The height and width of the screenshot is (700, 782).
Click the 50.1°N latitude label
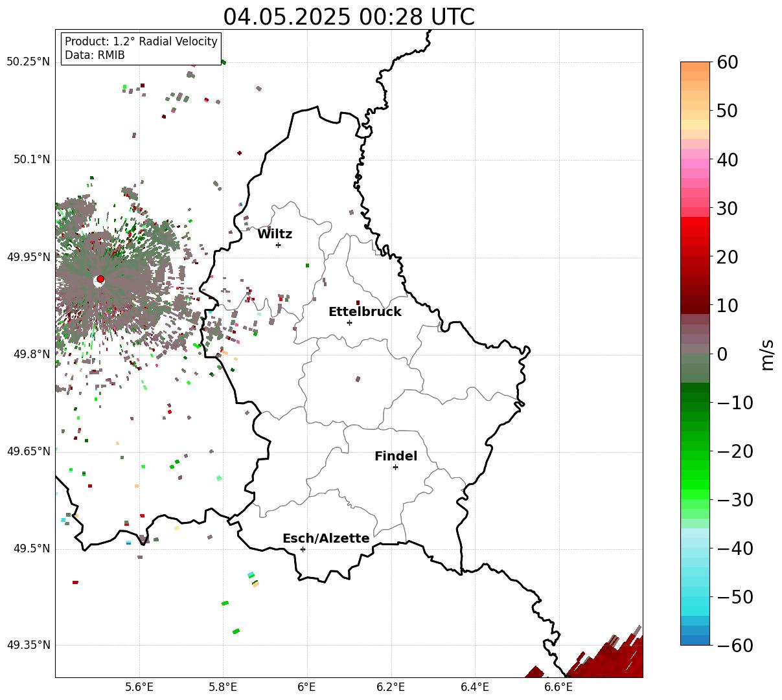pos(31,160)
